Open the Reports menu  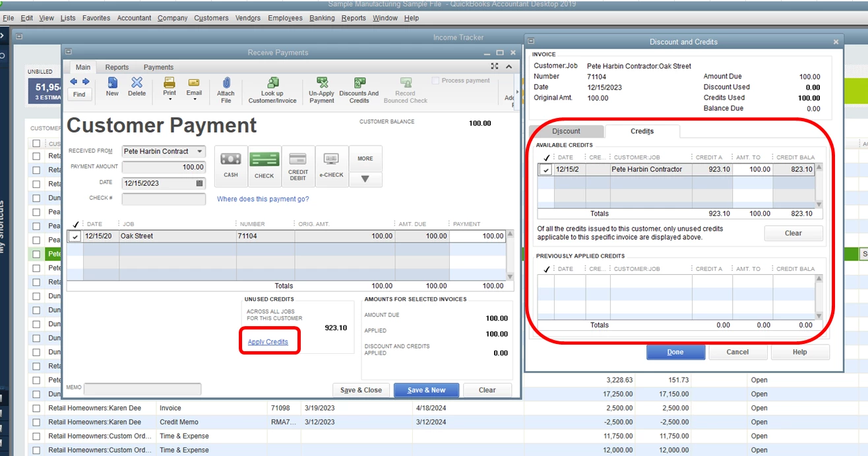[x=354, y=18]
